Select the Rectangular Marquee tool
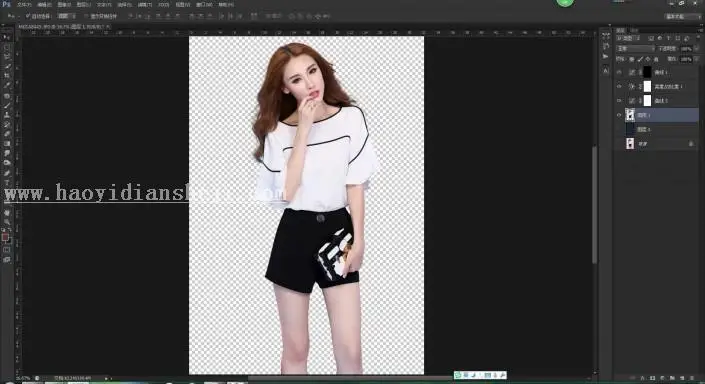 pyautogui.click(x=7, y=47)
